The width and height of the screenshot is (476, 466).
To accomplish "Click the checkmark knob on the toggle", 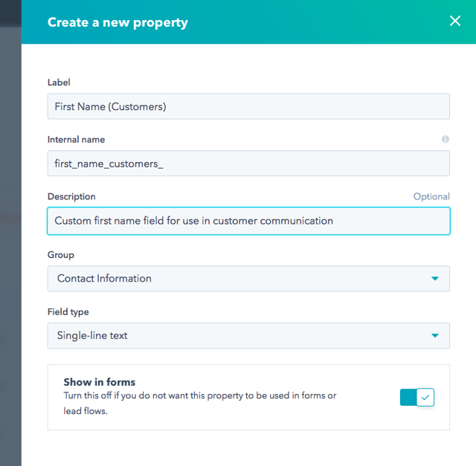I will tap(425, 398).
